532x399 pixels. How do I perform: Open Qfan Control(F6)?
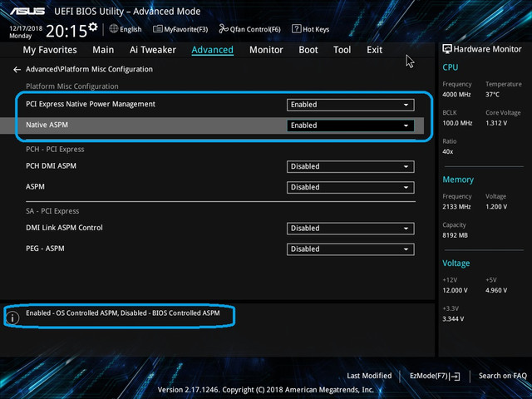click(x=249, y=29)
